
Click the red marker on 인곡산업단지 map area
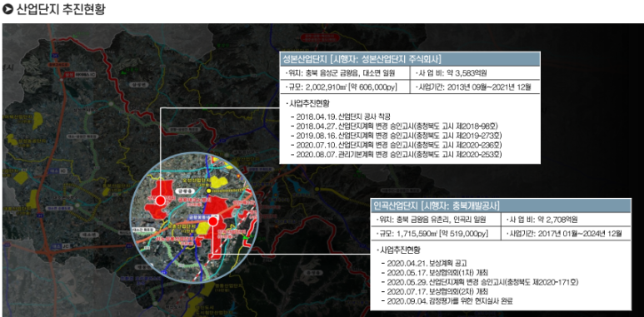pyautogui.click(x=212, y=221)
